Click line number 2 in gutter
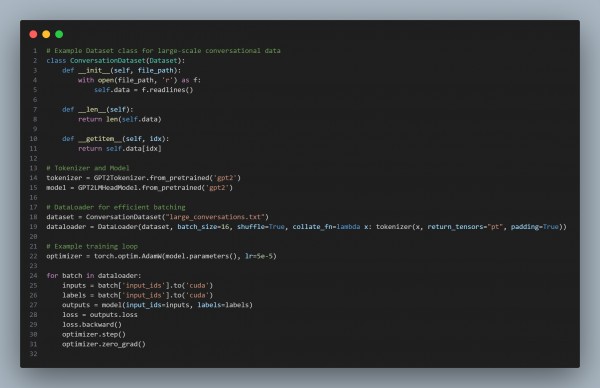The width and height of the screenshot is (600, 388). [35, 60]
